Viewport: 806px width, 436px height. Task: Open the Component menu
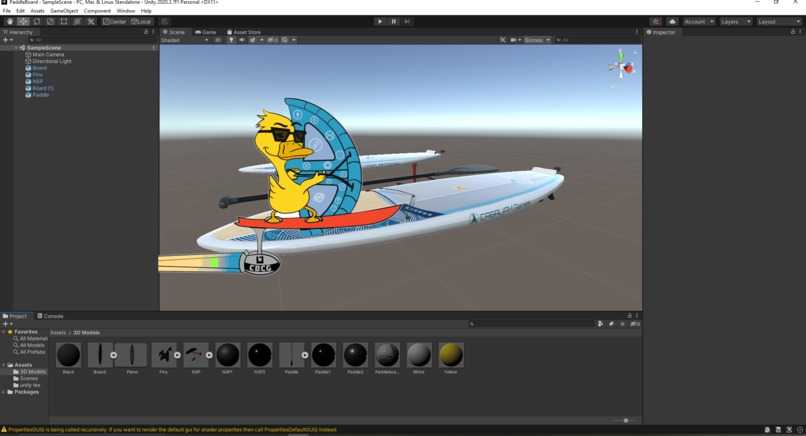pos(97,11)
